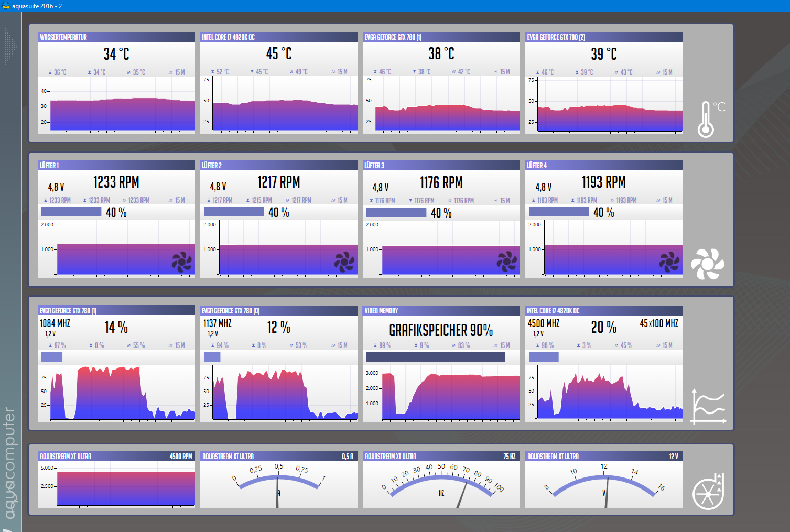The height and width of the screenshot is (532, 790).
Task: Select the Lüfter 3 panel header
Action: 441,166
